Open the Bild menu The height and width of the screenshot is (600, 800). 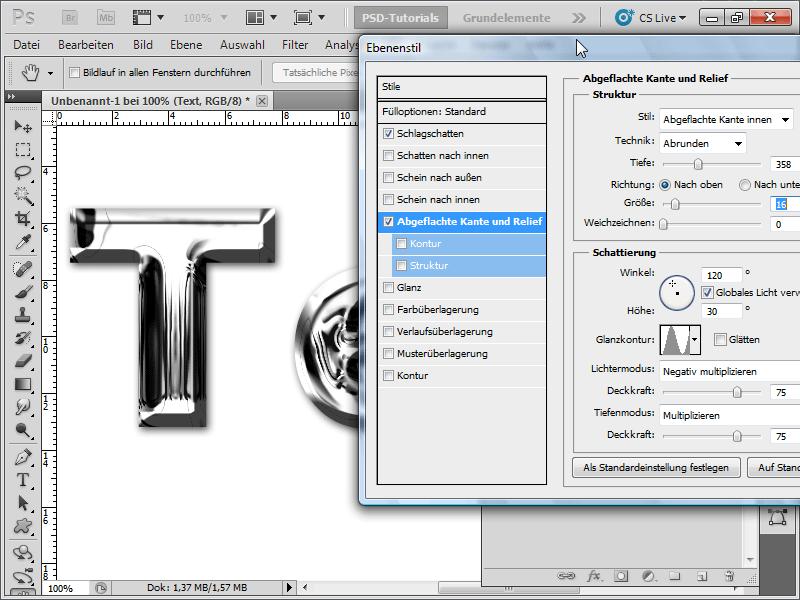pos(143,45)
